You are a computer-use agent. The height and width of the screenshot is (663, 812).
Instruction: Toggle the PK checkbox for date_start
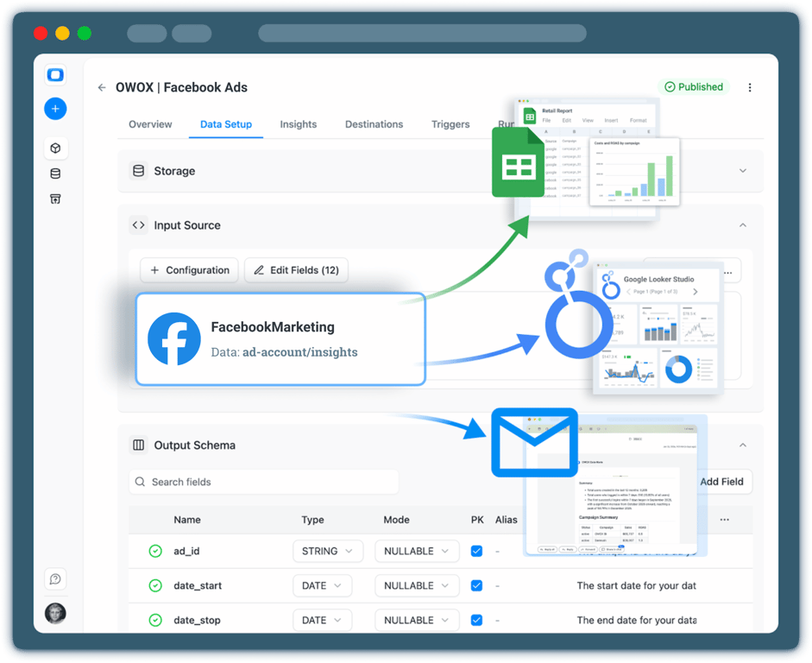click(476, 586)
